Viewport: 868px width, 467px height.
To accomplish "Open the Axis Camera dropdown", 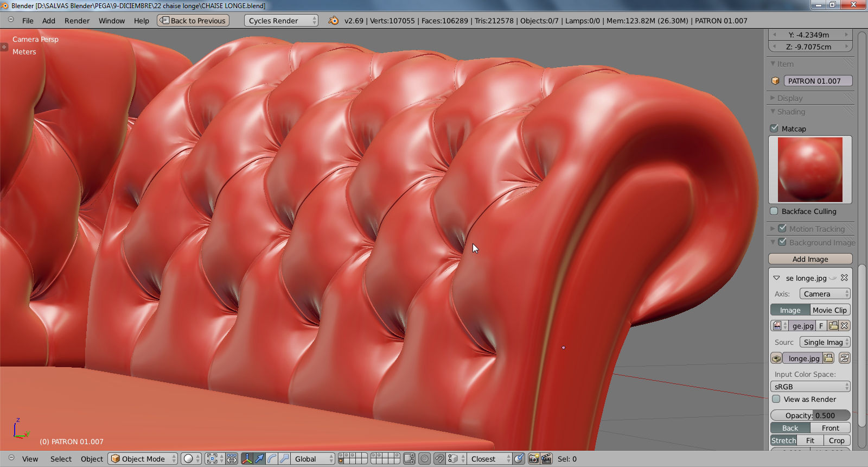I will 825,294.
